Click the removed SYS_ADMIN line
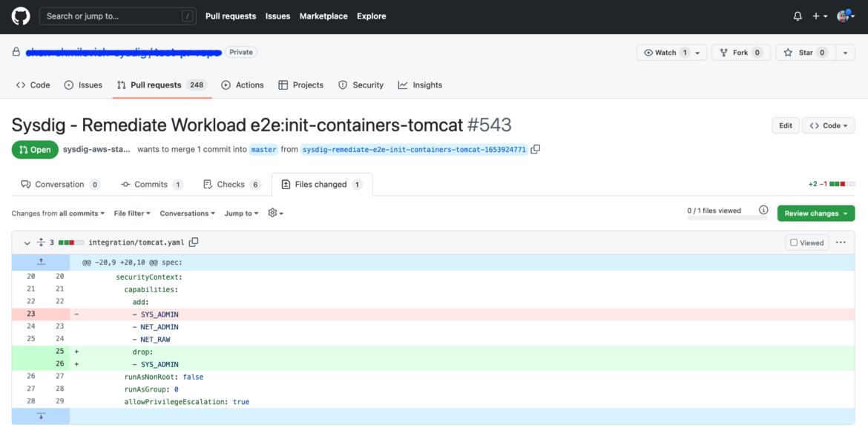 (x=433, y=314)
